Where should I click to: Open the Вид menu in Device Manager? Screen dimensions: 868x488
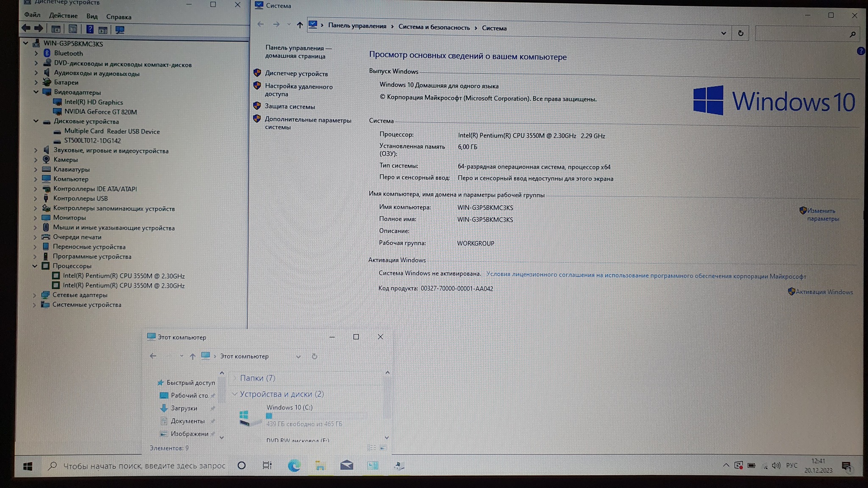click(x=92, y=17)
